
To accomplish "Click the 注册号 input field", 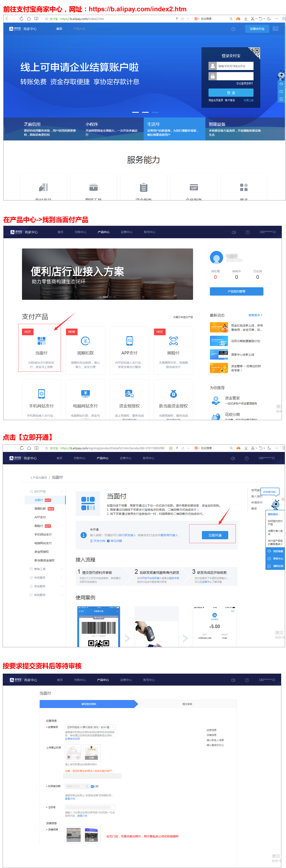I will [x=90, y=807].
